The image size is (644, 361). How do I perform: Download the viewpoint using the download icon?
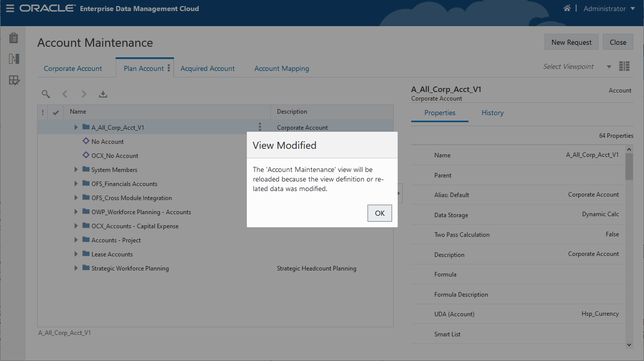(x=103, y=94)
